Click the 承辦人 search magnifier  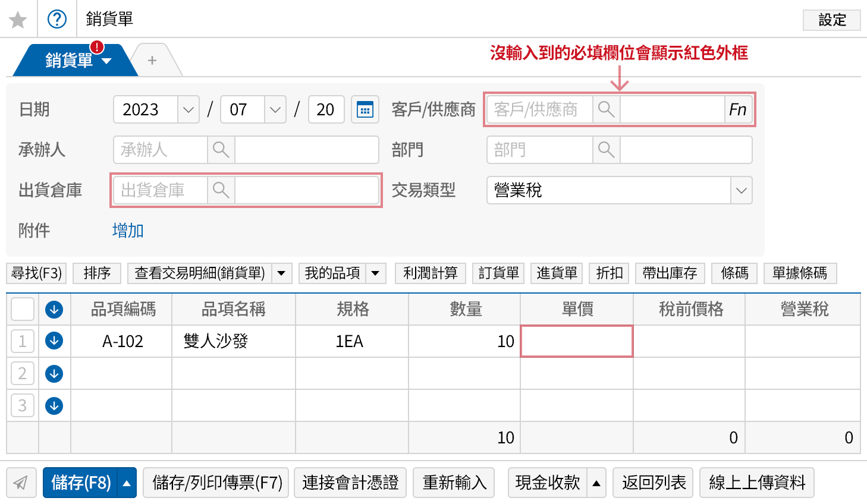point(221,150)
